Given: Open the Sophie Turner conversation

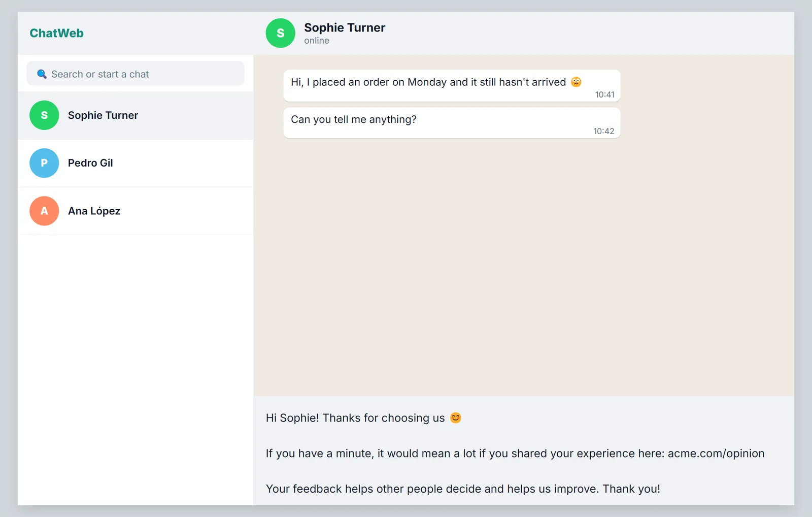Looking at the screenshot, I should coord(136,115).
